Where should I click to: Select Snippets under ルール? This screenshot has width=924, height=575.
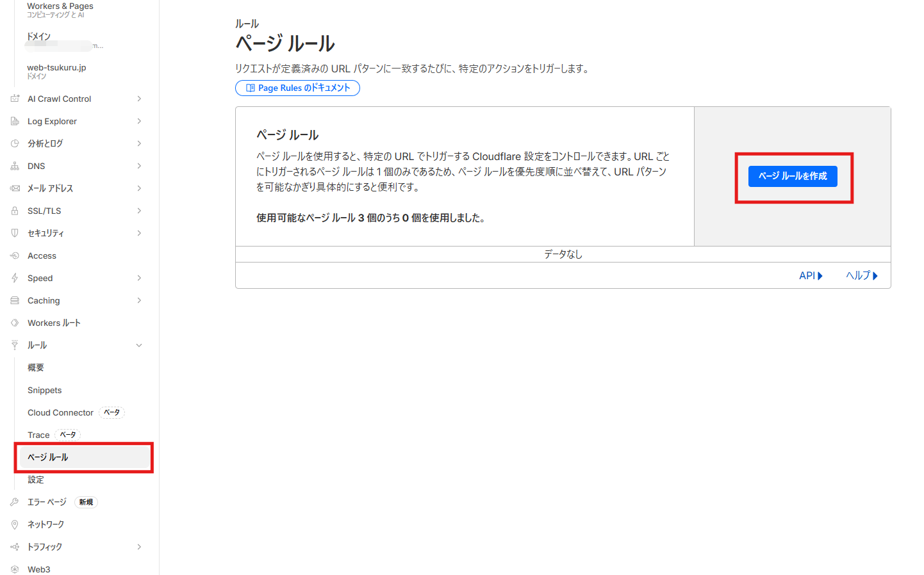(x=44, y=390)
